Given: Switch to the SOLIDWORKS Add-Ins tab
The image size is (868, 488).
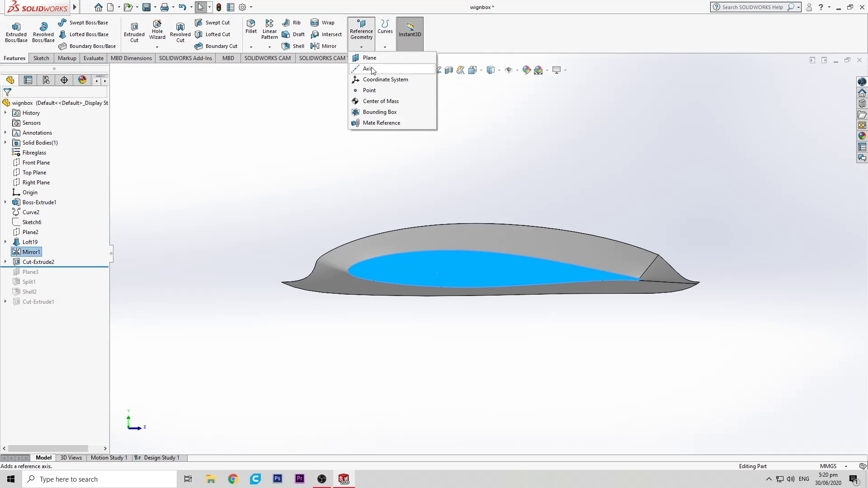Looking at the screenshot, I should point(185,58).
